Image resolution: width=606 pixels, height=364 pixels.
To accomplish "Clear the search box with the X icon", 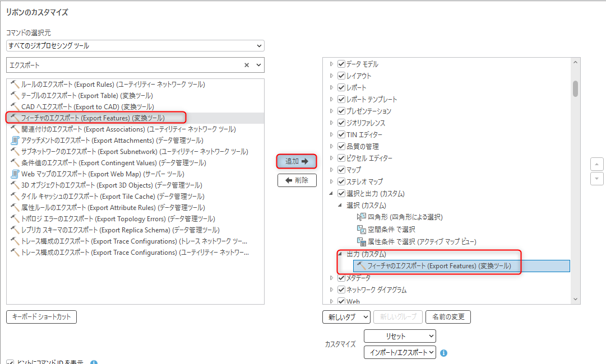I will point(247,65).
